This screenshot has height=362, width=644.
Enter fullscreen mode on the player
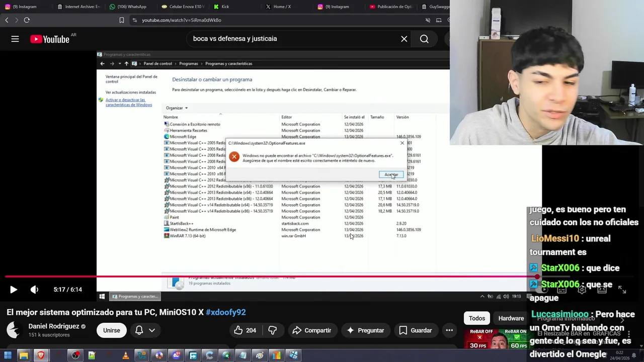coord(622,290)
